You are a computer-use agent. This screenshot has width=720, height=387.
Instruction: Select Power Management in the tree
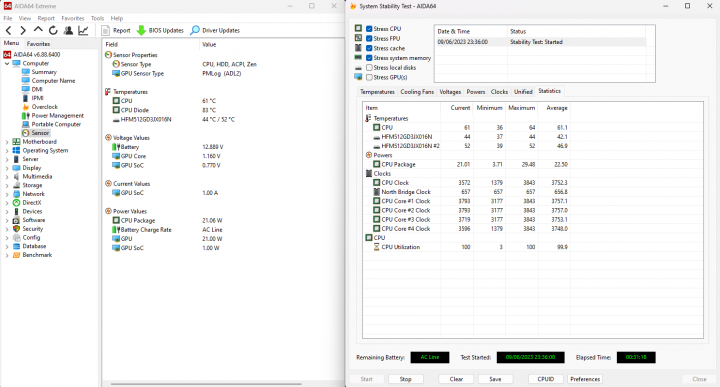(x=58, y=116)
